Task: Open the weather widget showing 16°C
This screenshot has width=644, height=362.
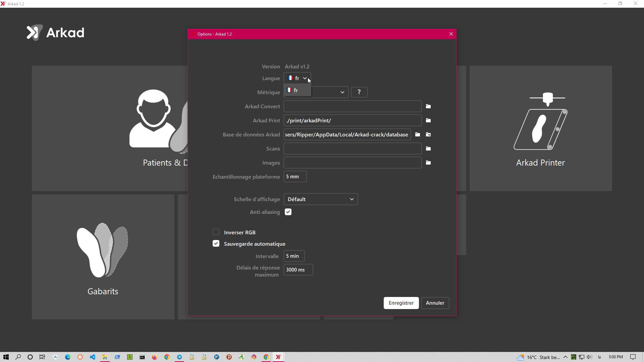Action: (x=538, y=357)
